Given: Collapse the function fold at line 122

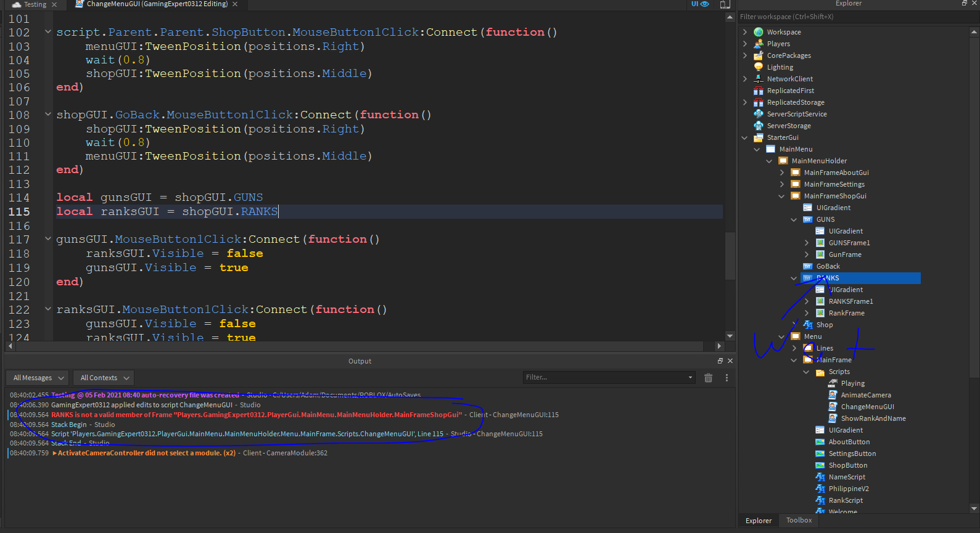Looking at the screenshot, I should [x=48, y=309].
